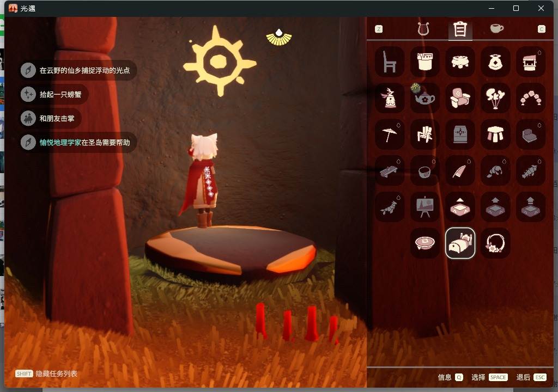
Task: Open the winged light cape energy indicator
Action: (279, 38)
